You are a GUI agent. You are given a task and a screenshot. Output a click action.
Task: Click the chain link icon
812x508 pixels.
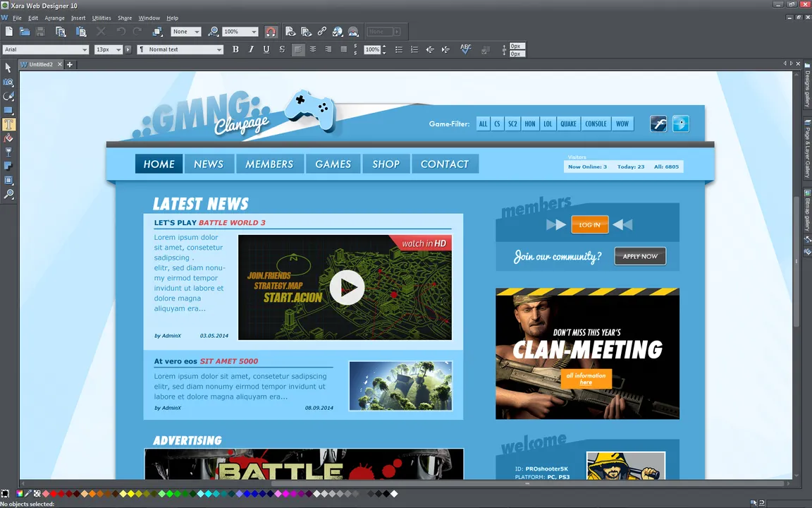[x=321, y=32]
